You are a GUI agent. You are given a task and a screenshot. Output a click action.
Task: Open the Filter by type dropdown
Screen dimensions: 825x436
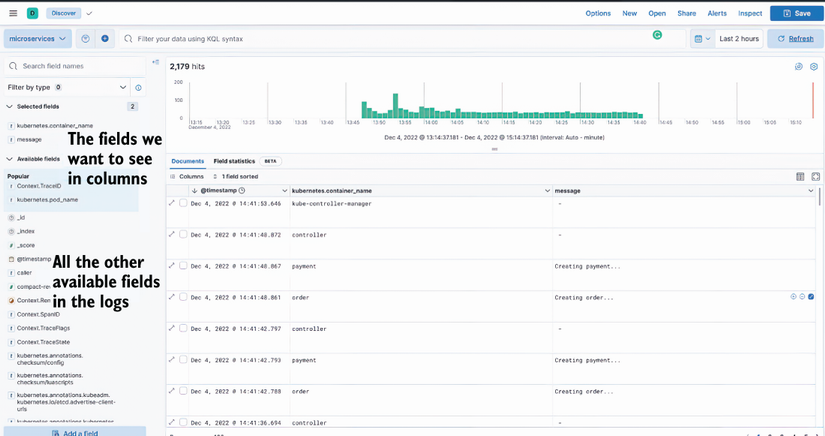pos(67,87)
